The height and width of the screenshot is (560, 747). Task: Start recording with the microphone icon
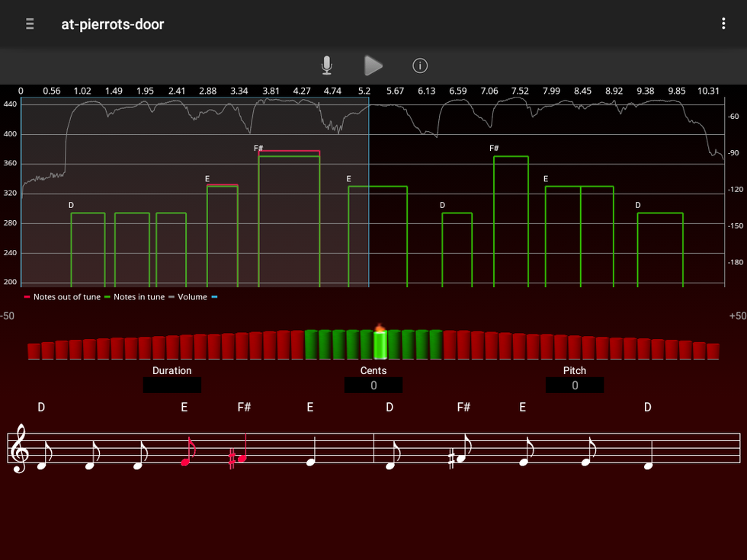click(327, 66)
